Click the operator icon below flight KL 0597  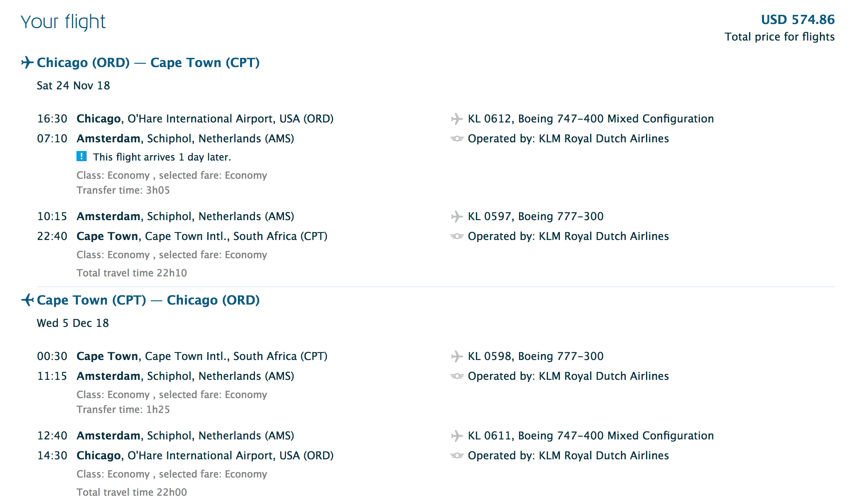(456, 236)
